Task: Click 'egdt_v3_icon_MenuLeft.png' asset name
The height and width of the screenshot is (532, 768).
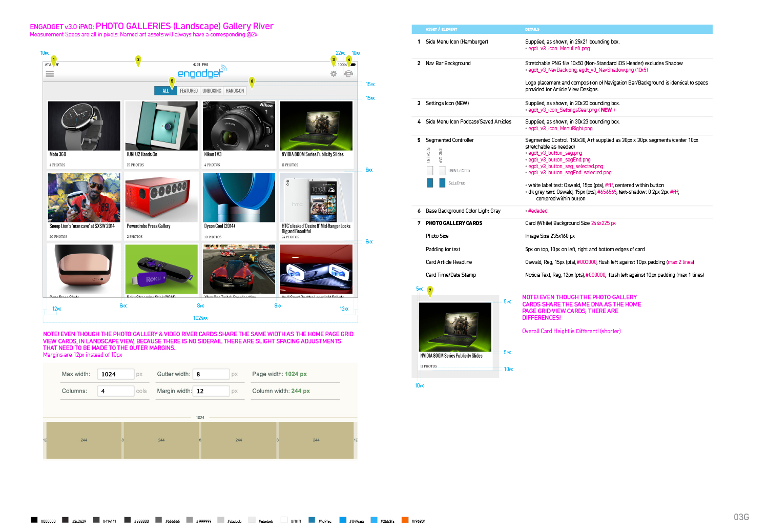Action: point(559,49)
